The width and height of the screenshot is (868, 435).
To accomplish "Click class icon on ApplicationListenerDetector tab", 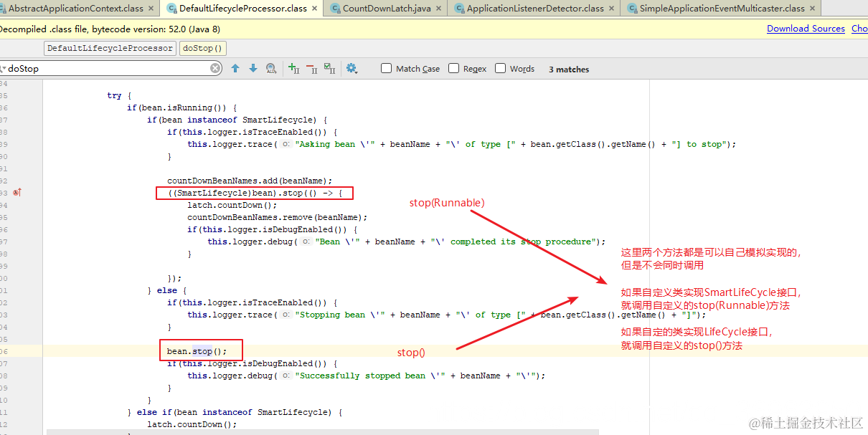I will pyautogui.click(x=458, y=9).
